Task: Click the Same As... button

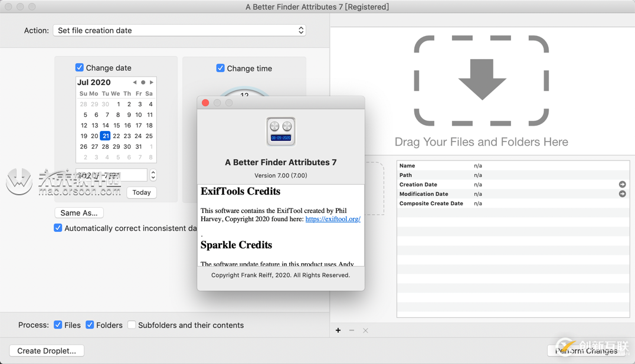Action: click(79, 213)
